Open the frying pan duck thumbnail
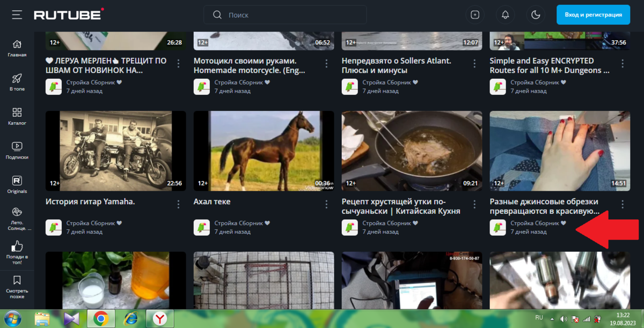644x328 pixels. click(x=412, y=151)
